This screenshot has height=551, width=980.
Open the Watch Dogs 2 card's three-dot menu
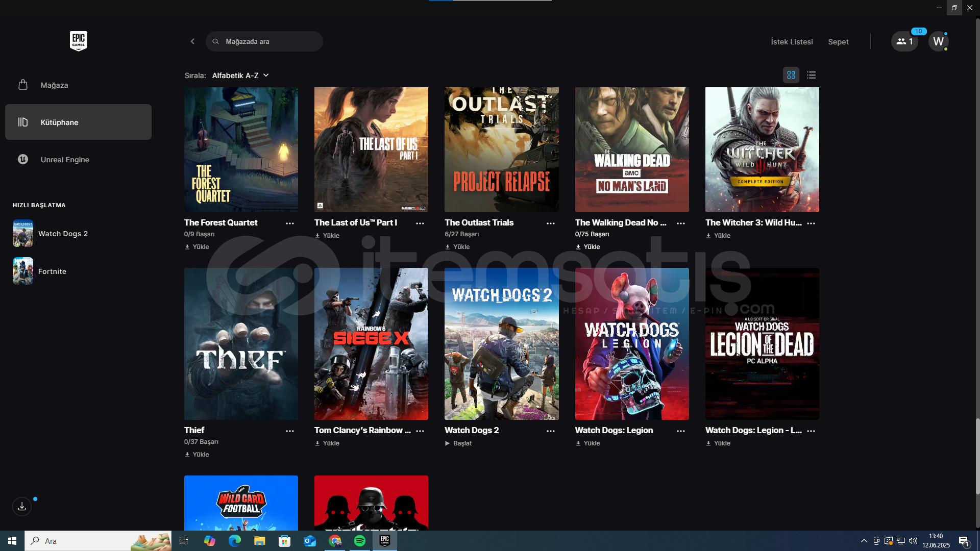(x=551, y=431)
